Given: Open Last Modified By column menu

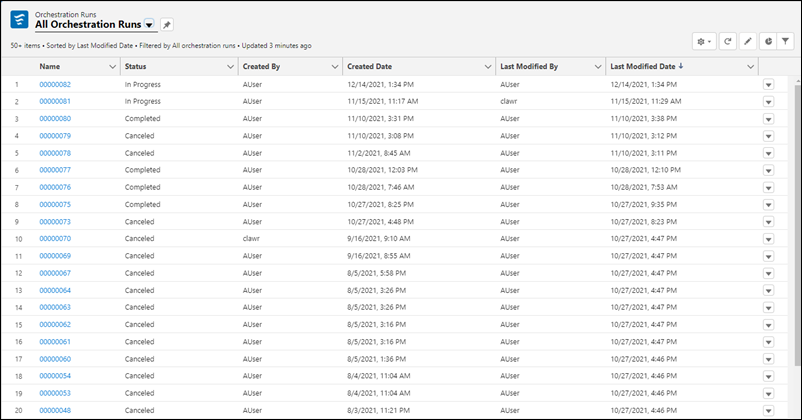Looking at the screenshot, I should point(597,67).
